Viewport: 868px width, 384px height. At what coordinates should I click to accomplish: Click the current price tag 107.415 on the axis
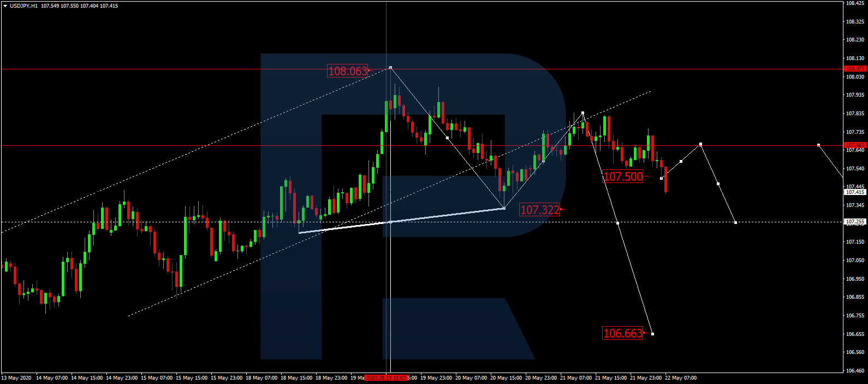(855, 192)
